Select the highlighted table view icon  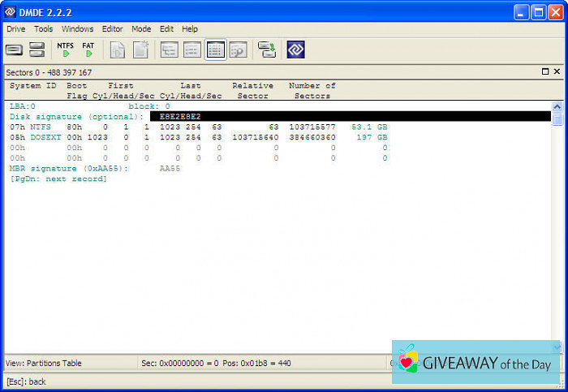coord(215,50)
